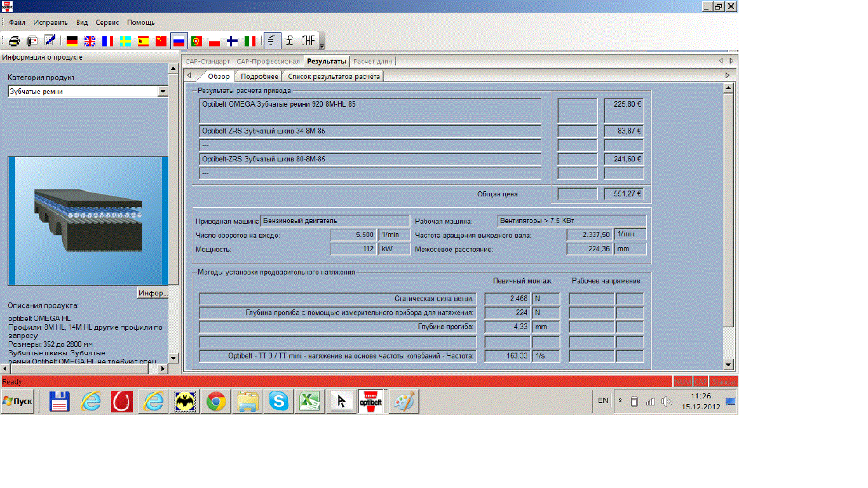Click the edit document pencil toolbar icon

[x=50, y=41]
